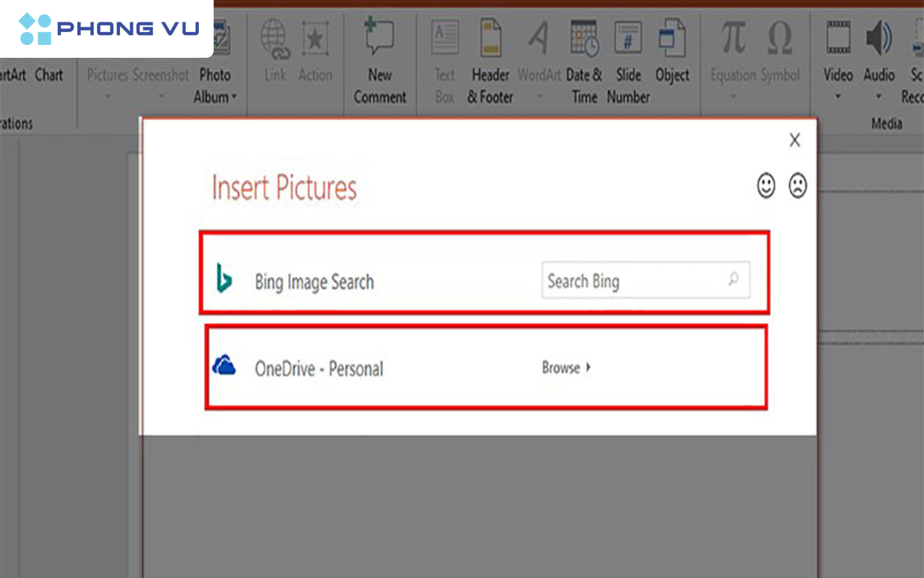924x578 pixels.
Task: Click the Media group label
Action: coord(887,123)
